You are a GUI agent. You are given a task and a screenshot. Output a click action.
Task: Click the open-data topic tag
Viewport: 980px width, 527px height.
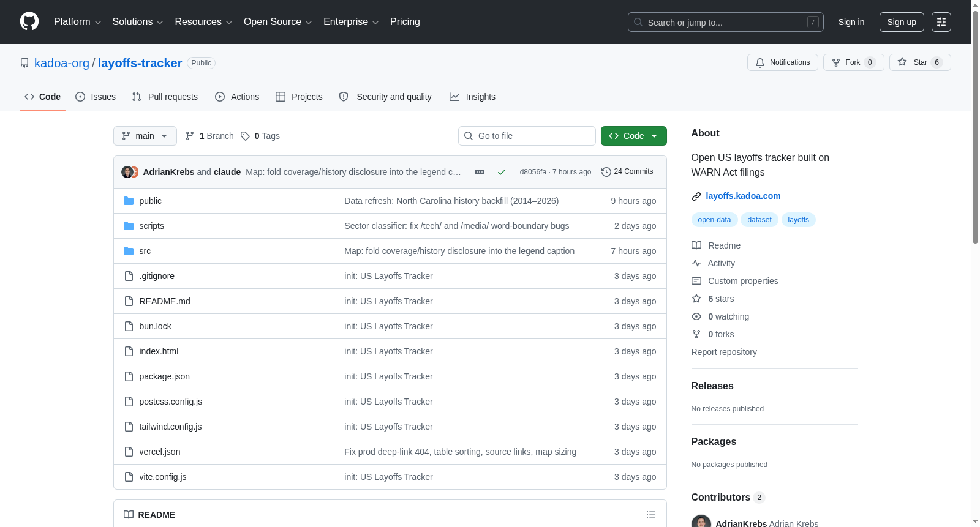714,220
